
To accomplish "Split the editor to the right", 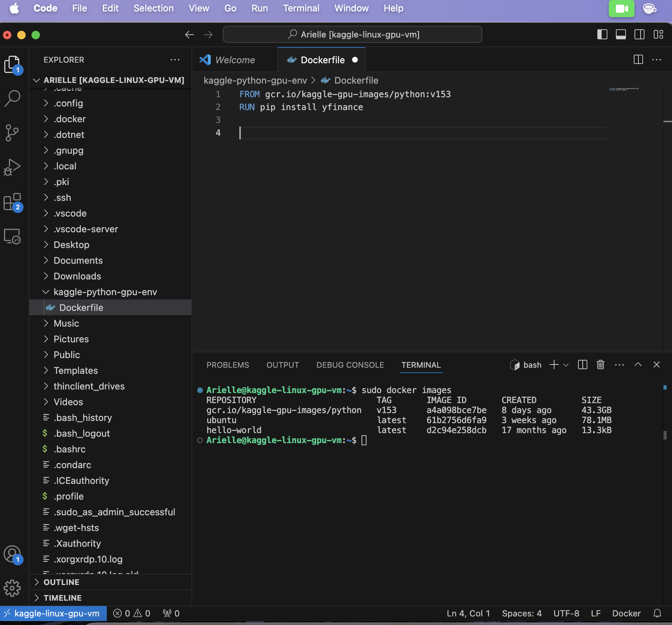I will click(x=638, y=60).
